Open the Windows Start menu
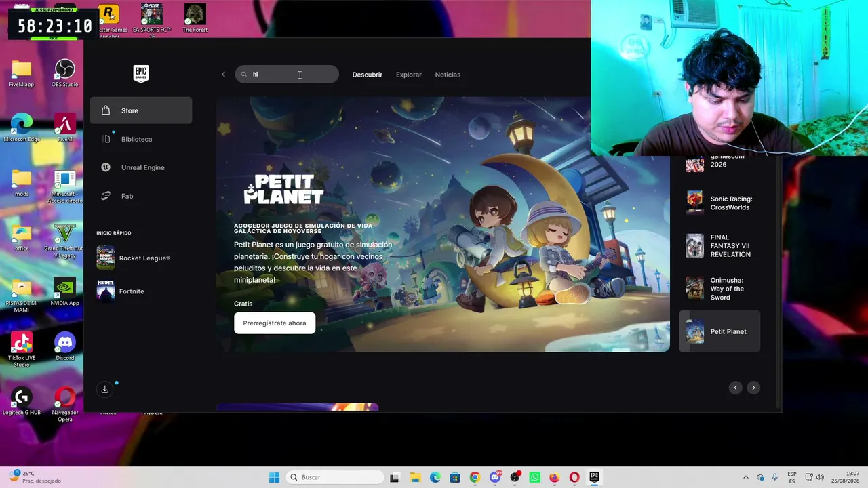 (274, 477)
